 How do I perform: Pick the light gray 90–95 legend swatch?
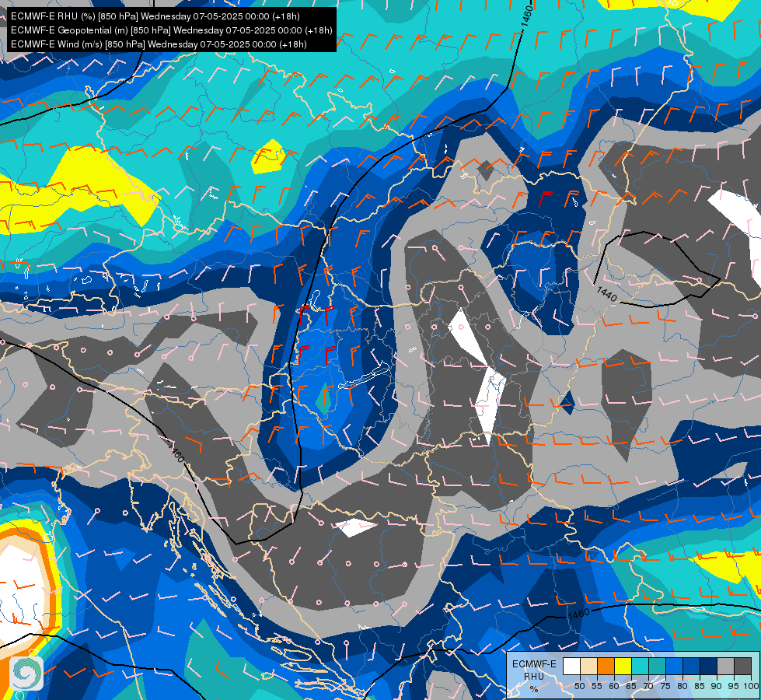(725, 666)
